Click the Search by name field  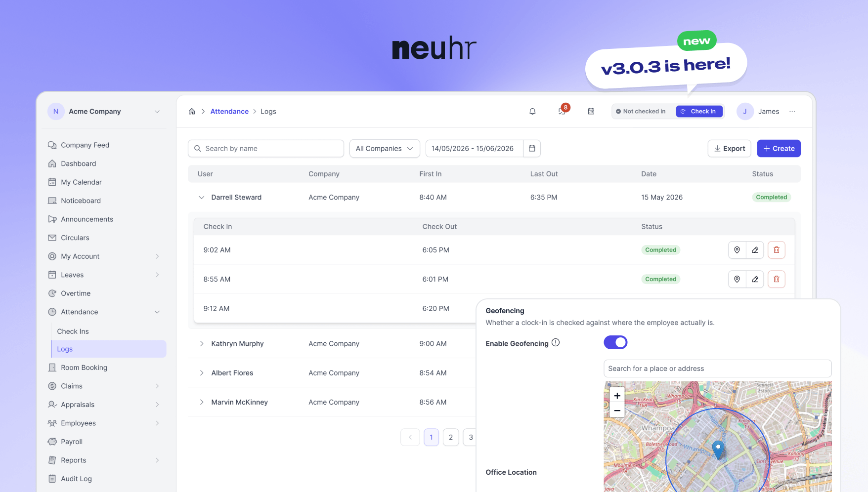coord(266,149)
